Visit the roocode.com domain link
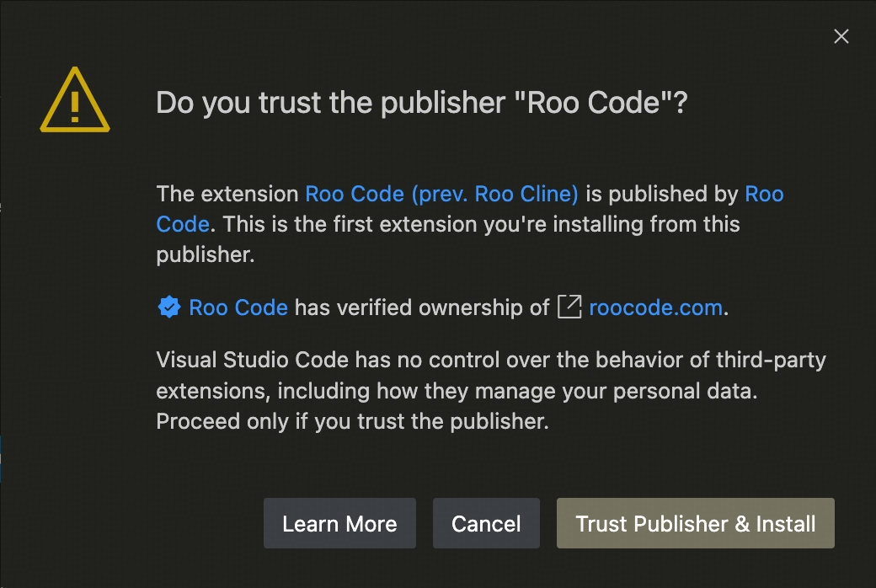The width and height of the screenshot is (876, 588). pos(656,307)
